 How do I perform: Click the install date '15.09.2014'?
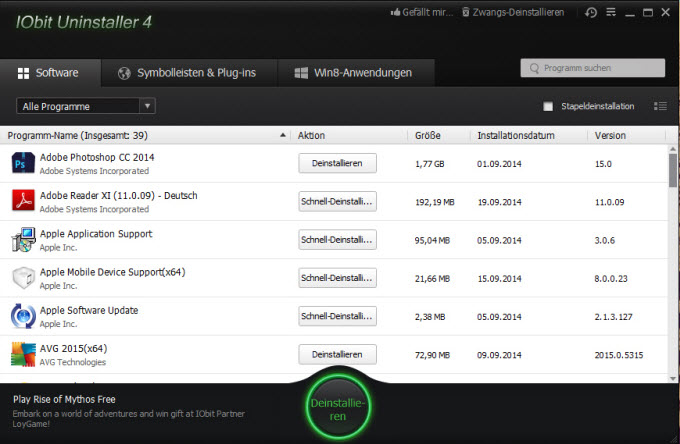click(x=499, y=278)
